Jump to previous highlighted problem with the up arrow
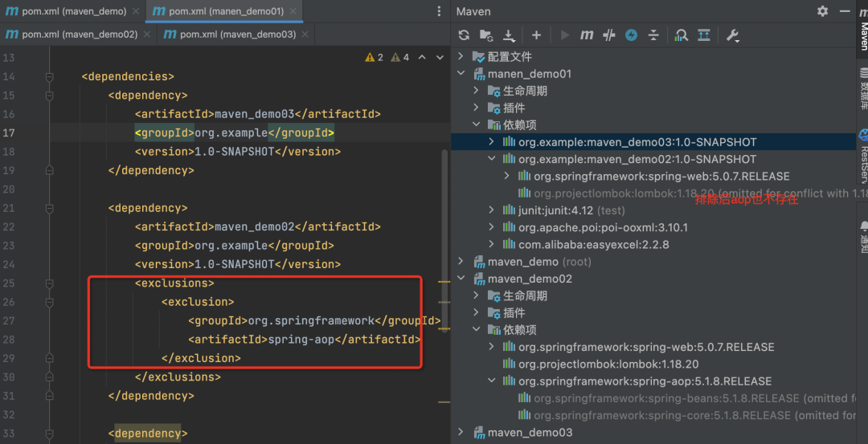Viewport: 868px width, 444px height. [x=422, y=57]
